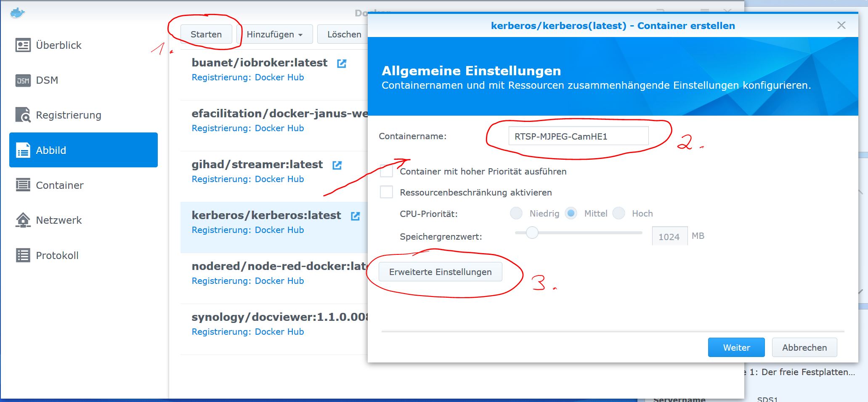Close the Container erstellen dialog
Image resolution: width=868 pixels, height=402 pixels.
(x=841, y=25)
